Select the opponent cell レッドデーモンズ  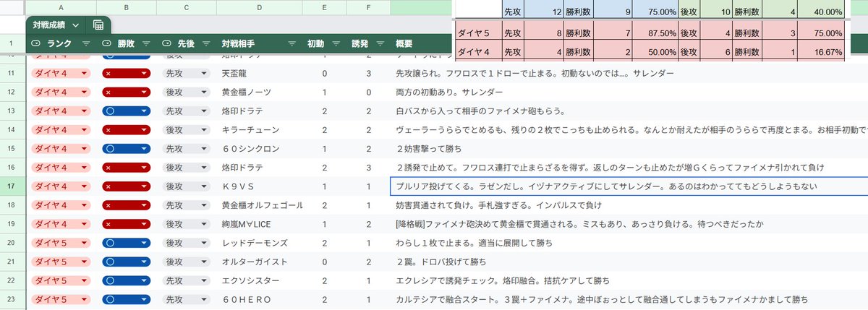click(x=259, y=242)
